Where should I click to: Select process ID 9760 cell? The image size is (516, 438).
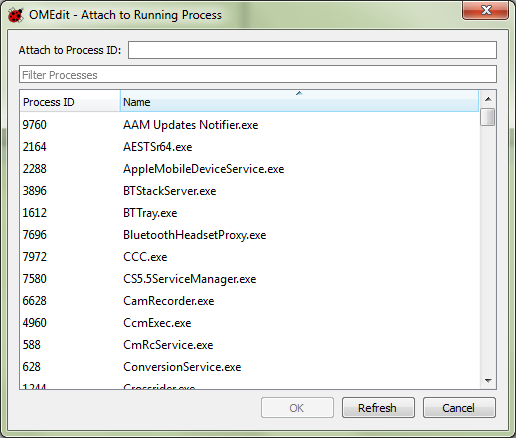(35, 125)
